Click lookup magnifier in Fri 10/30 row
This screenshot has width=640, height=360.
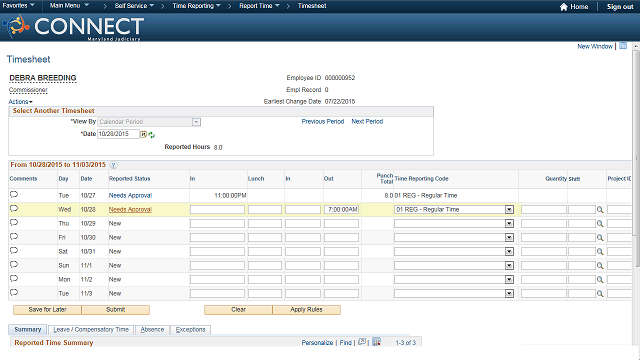point(600,238)
